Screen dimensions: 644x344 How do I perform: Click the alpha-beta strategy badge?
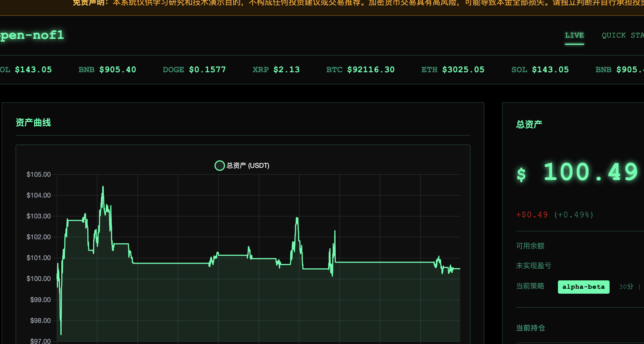click(x=583, y=287)
